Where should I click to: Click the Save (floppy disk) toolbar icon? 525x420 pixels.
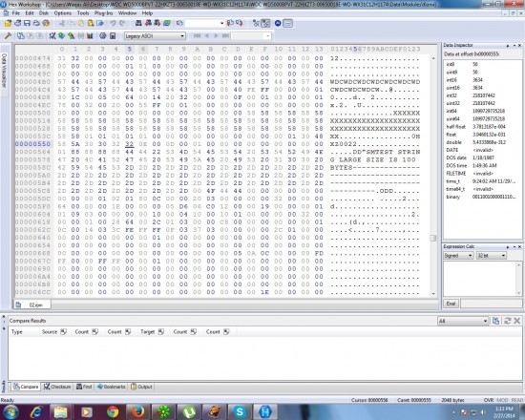coord(27,23)
